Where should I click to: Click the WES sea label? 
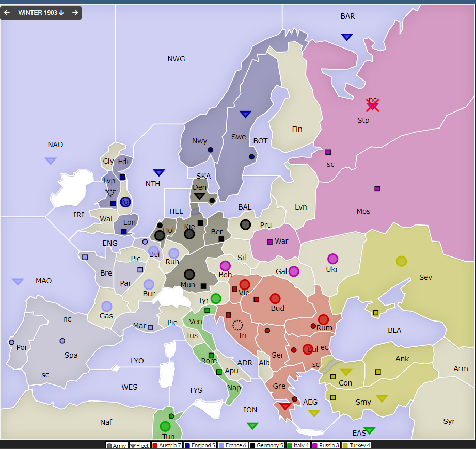(x=129, y=387)
